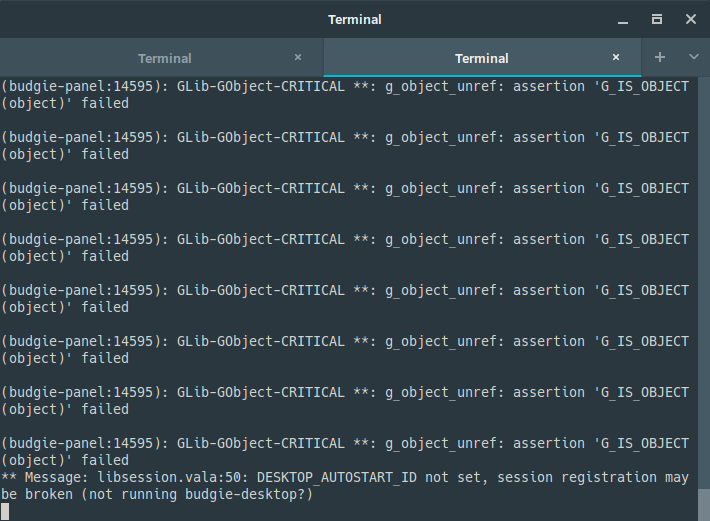710x521 pixels.
Task: Close the active second Terminal tab
Action: coord(616,57)
